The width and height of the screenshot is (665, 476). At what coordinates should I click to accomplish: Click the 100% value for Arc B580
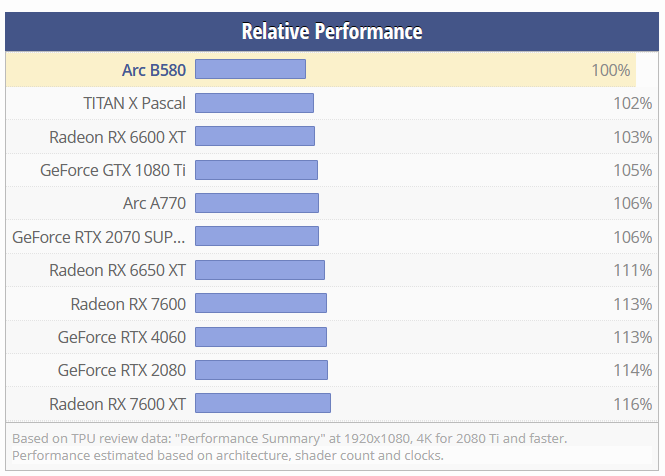pyautogui.click(x=611, y=70)
